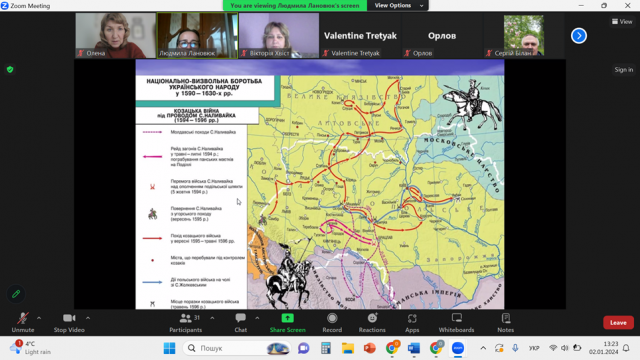Unmute the microphone in Zoom
The width and height of the screenshot is (640, 360).
[x=23, y=322]
